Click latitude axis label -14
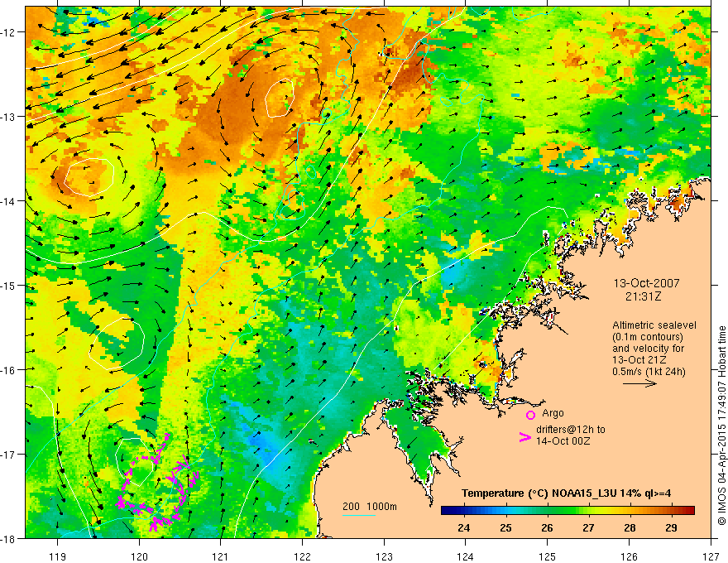728x563 pixels. click(8, 201)
